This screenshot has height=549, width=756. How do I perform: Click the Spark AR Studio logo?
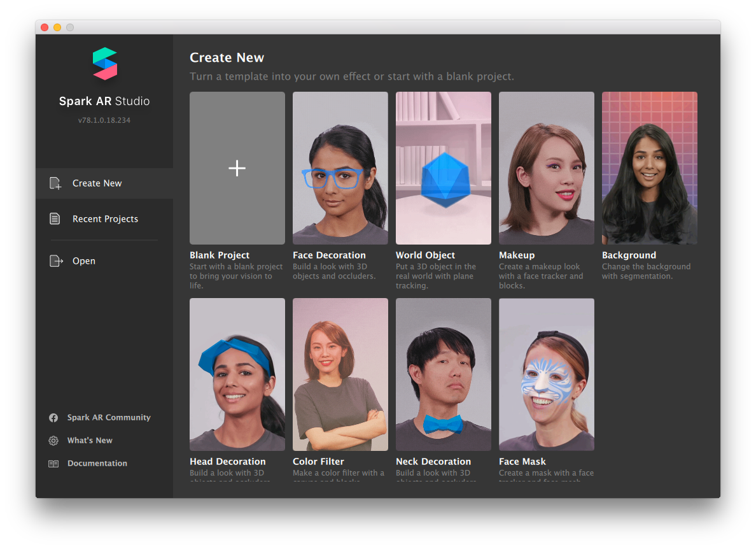click(104, 64)
